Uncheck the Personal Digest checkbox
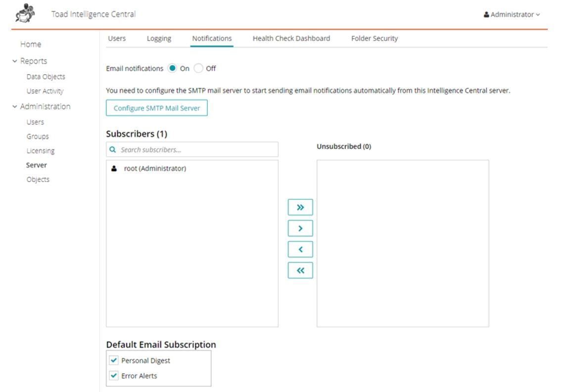The width and height of the screenshot is (568, 392). pos(114,360)
